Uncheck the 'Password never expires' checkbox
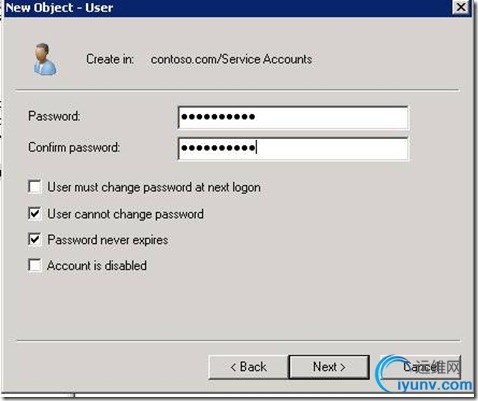 tap(35, 239)
